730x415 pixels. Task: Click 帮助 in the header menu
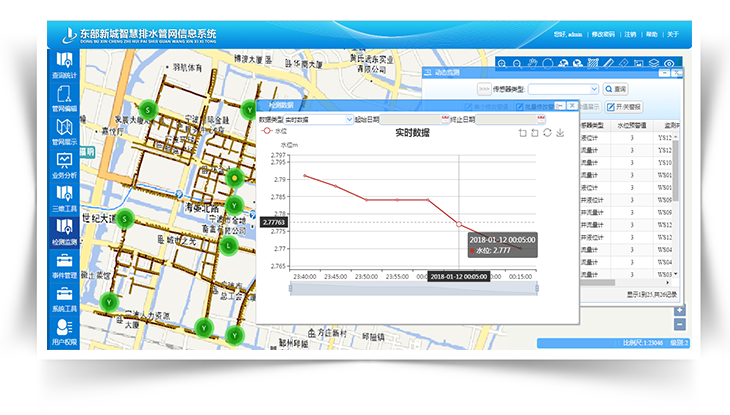652,35
